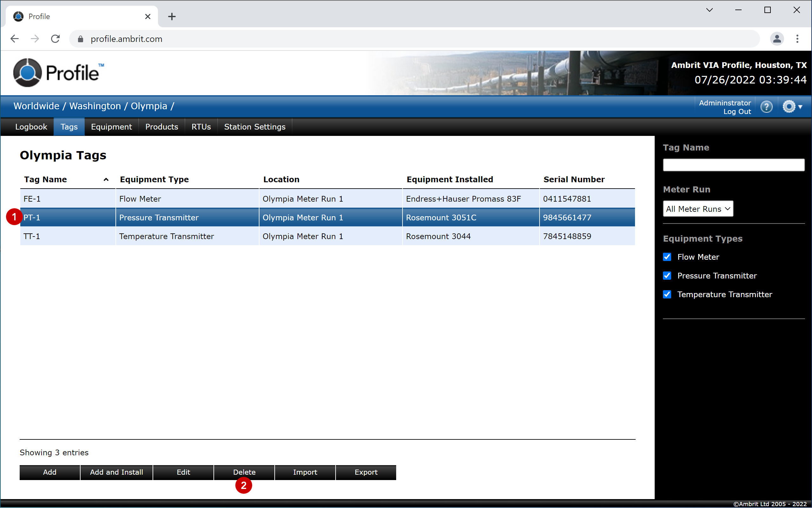This screenshot has width=812, height=508.
Task: Select the TT-1 tag row
Action: click(327, 237)
